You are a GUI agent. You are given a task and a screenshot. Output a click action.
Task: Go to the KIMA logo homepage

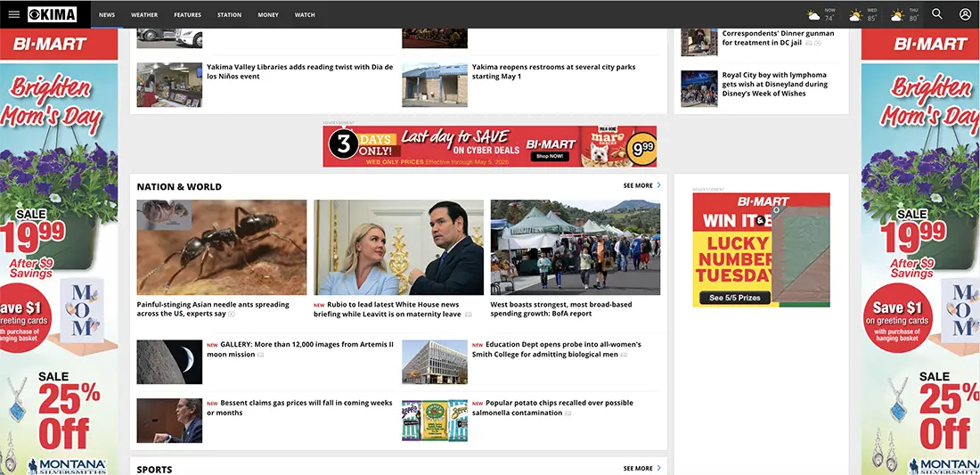tap(53, 14)
